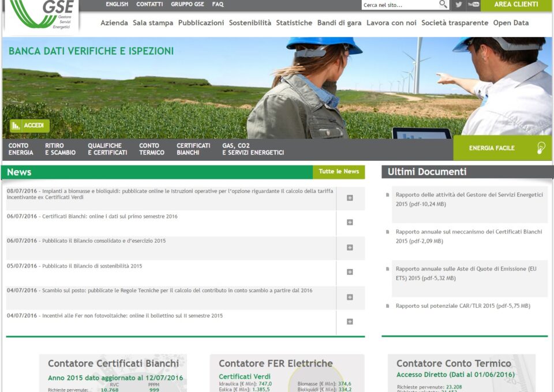554x392 pixels.
Task: Open the Sostenibilità menu
Action: coord(250,23)
